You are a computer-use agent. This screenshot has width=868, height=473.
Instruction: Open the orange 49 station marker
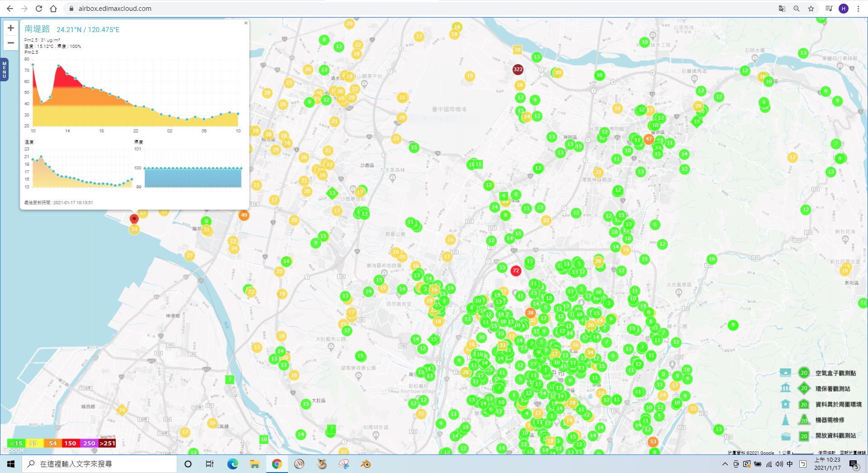point(244,215)
